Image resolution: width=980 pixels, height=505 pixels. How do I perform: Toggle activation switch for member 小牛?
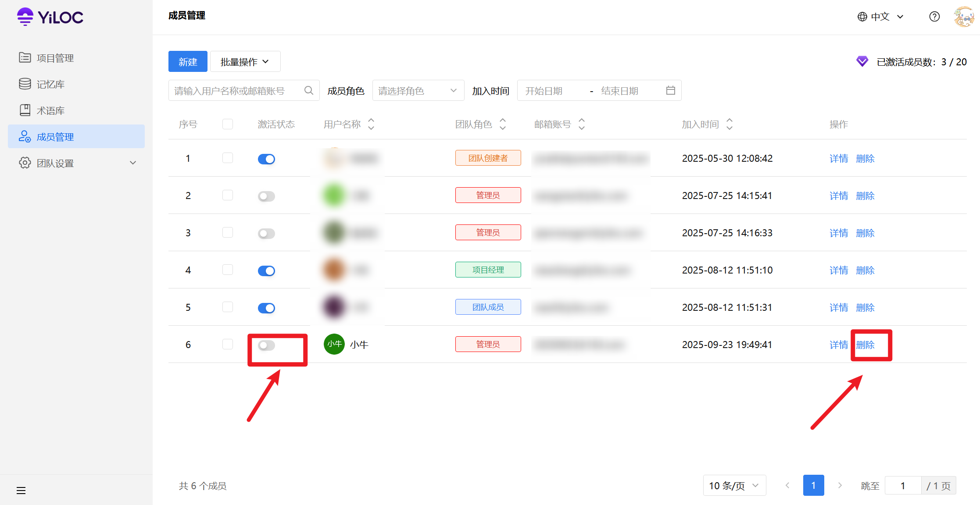[x=266, y=345]
